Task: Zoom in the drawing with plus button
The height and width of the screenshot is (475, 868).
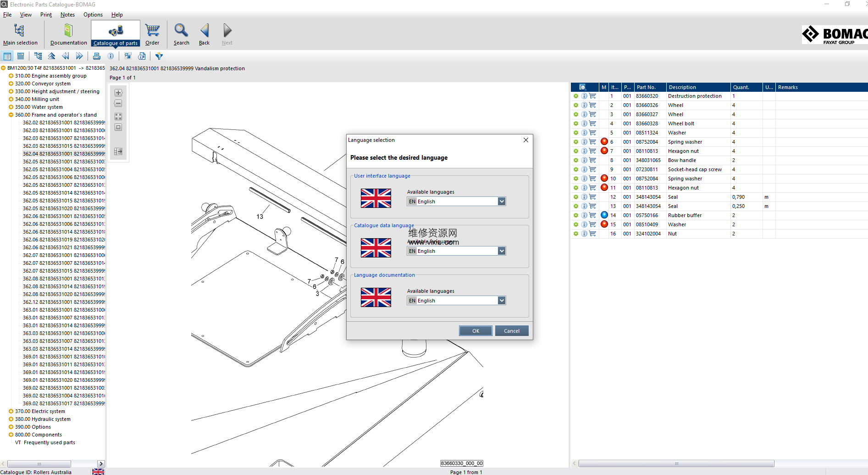Action: (118, 93)
